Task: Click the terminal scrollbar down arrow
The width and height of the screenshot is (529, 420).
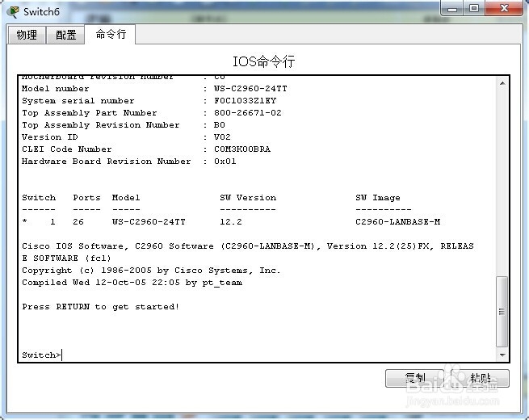Action: [502, 355]
